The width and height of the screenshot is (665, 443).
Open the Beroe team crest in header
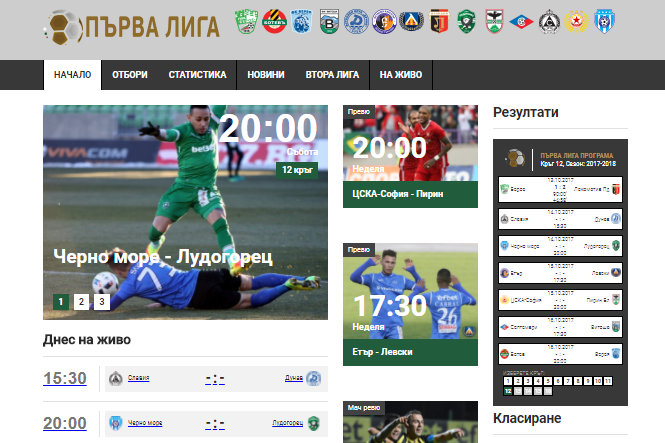tap(246, 21)
